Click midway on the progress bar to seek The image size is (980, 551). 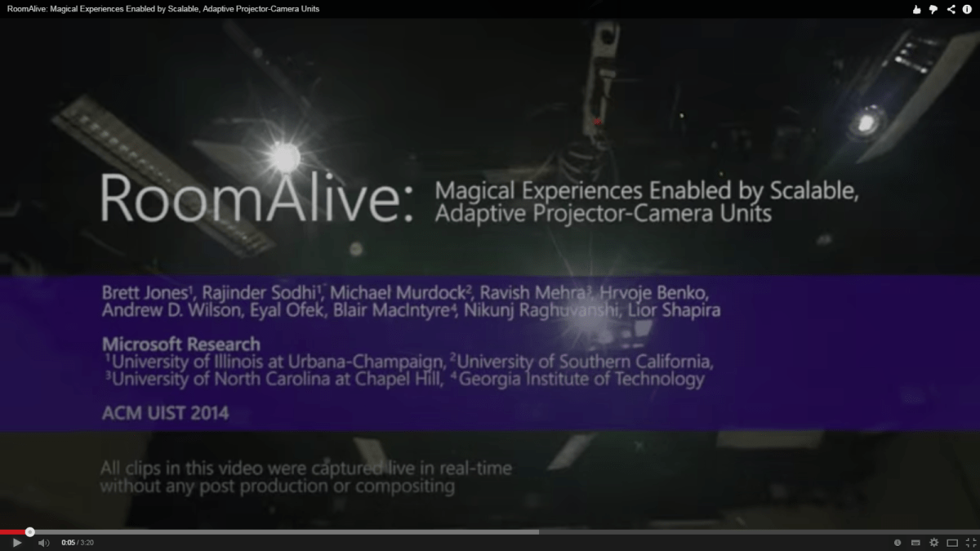coord(490,532)
